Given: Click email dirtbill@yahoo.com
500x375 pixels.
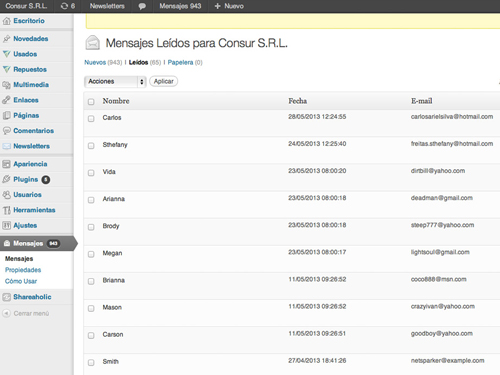Looking at the screenshot, I should 438,171.
